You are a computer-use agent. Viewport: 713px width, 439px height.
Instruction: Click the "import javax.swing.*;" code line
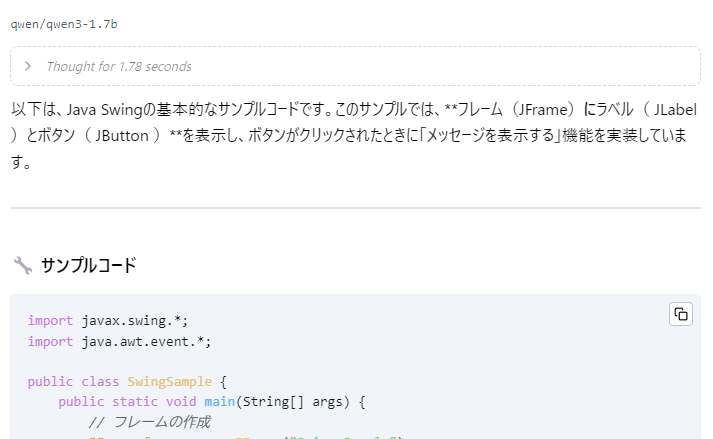(108, 321)
